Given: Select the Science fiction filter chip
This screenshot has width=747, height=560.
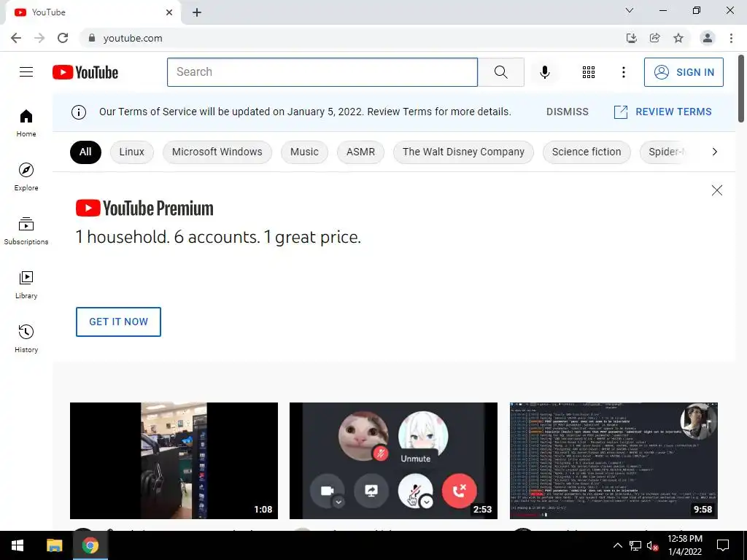Looking at the screenshot, I should pos(587,152).
